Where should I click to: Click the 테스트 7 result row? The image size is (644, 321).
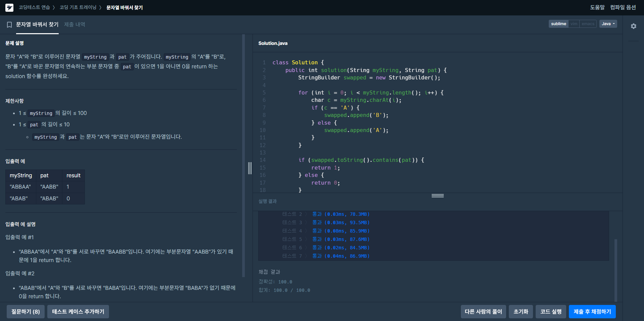[326, 256]
